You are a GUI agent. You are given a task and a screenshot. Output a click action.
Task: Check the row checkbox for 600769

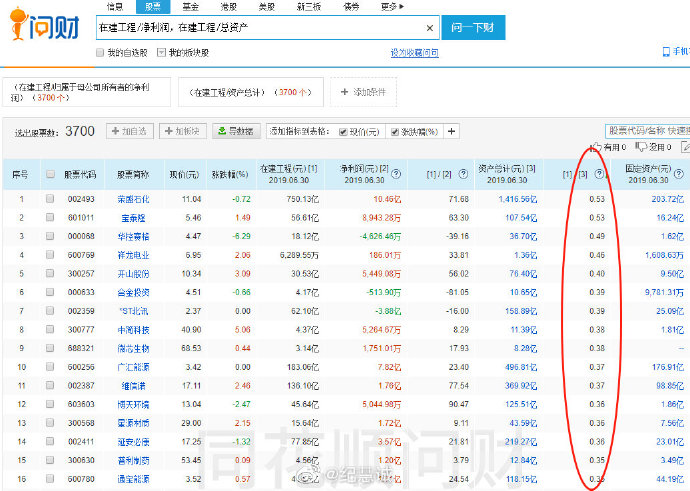(x=50, y=255)
